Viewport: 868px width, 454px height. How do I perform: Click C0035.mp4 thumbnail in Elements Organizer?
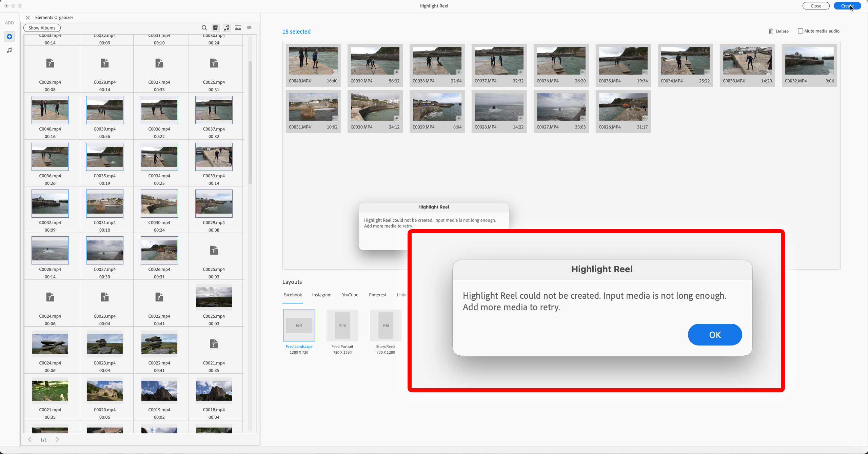pyautogui.click(x=105, y=157)
